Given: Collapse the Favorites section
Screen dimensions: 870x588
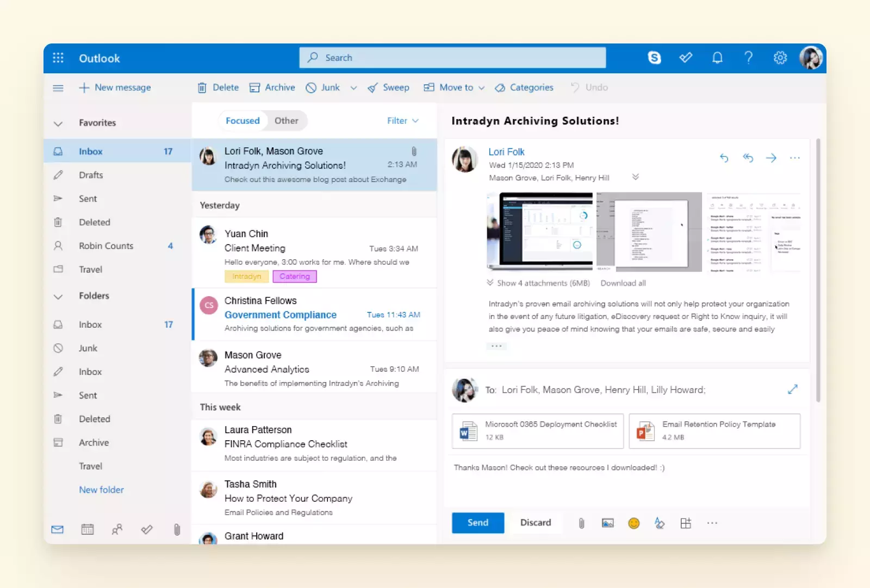Looking at the screenshot, I should tap(58, 123).
